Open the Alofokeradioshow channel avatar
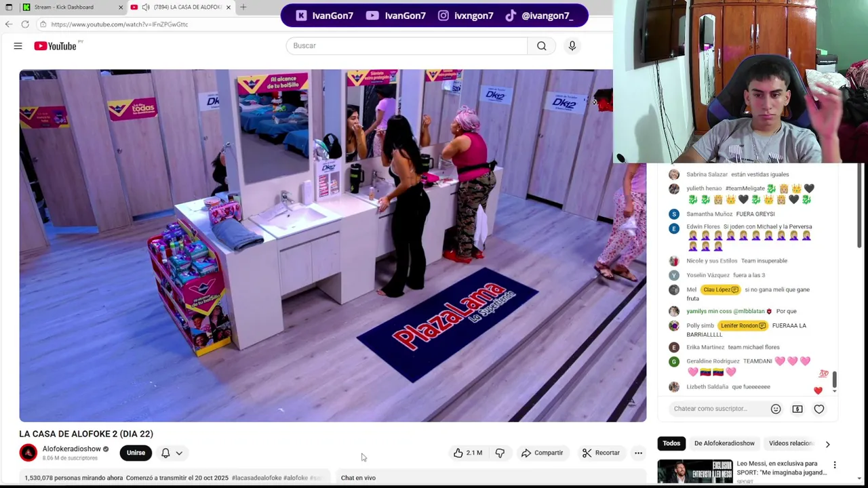 coord(28,453)
